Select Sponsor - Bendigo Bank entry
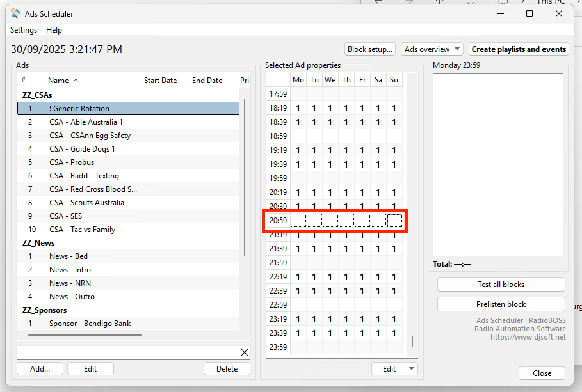Viewport: 582px width, 392px height. click(x=90, y=324)
